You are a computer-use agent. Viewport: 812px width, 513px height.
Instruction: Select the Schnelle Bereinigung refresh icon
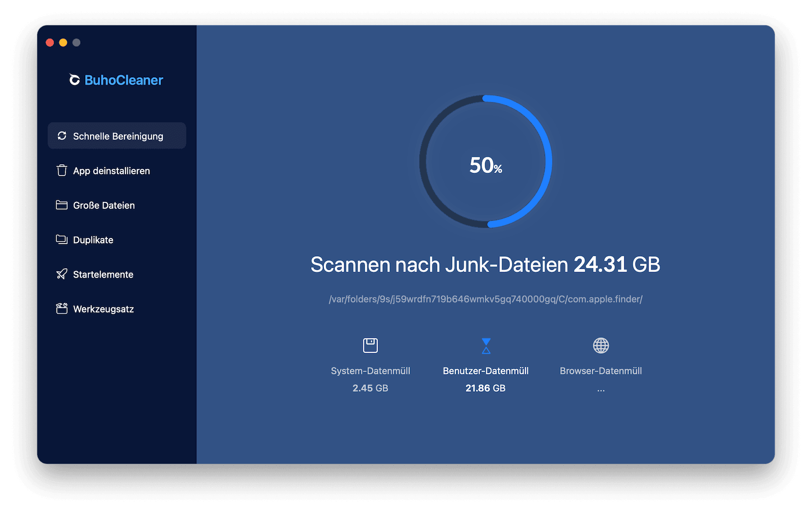(x=62, y=136)
